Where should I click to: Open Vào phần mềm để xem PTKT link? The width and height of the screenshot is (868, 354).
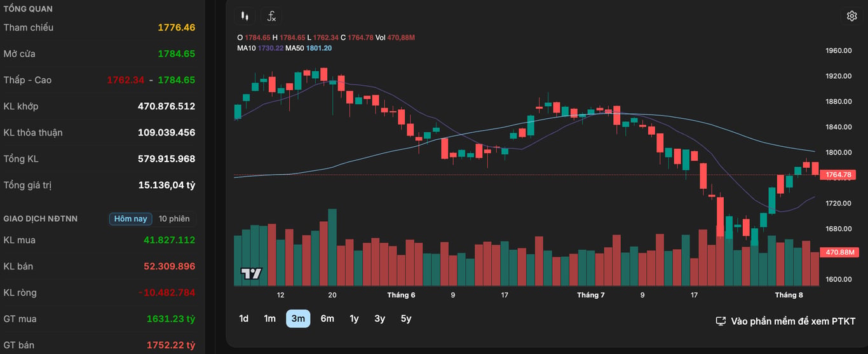pos(793,321)
